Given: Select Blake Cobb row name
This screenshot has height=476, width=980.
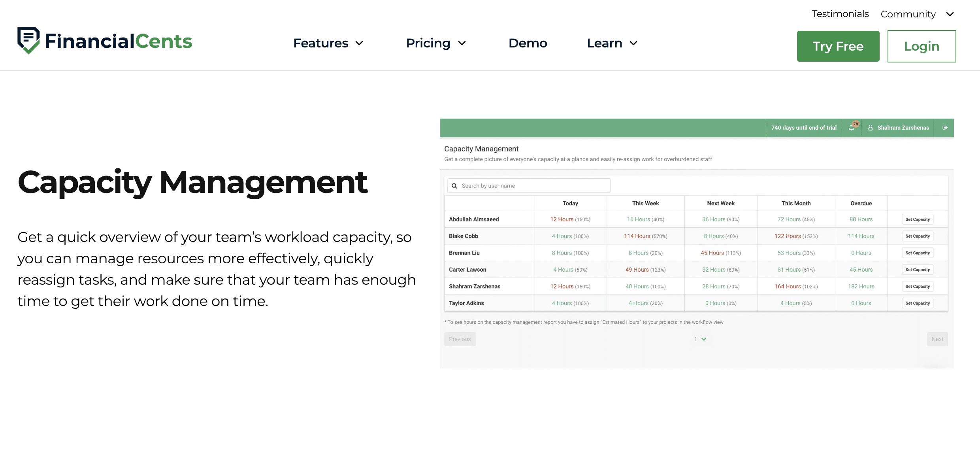Looking at the screenshot, I should 464,236.
